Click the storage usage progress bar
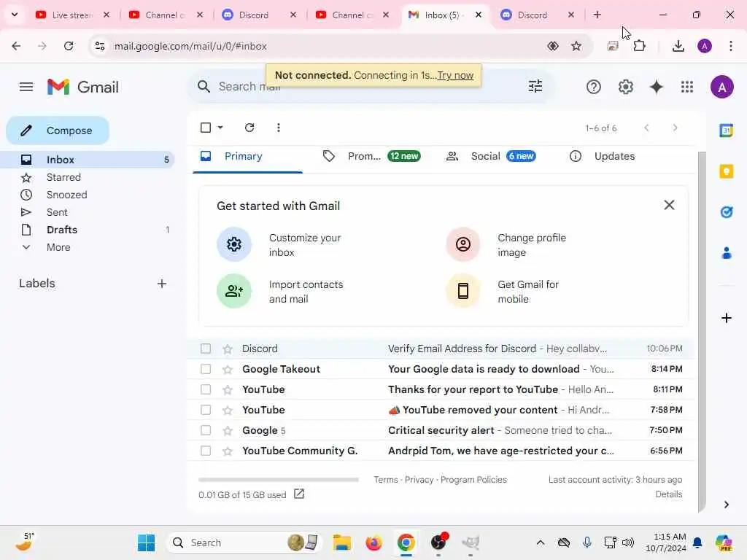This screenshot has width=747, height=560. coord(278,480)
